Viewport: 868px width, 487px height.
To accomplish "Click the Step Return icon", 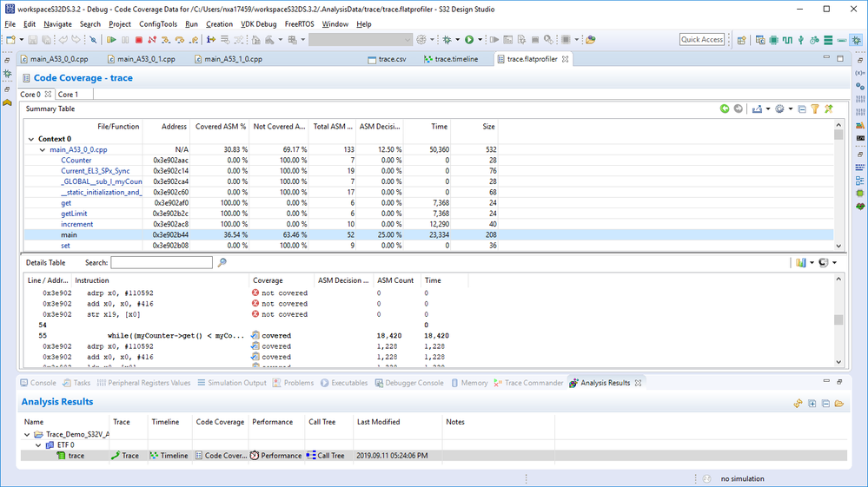I will (x=193, y=40).
